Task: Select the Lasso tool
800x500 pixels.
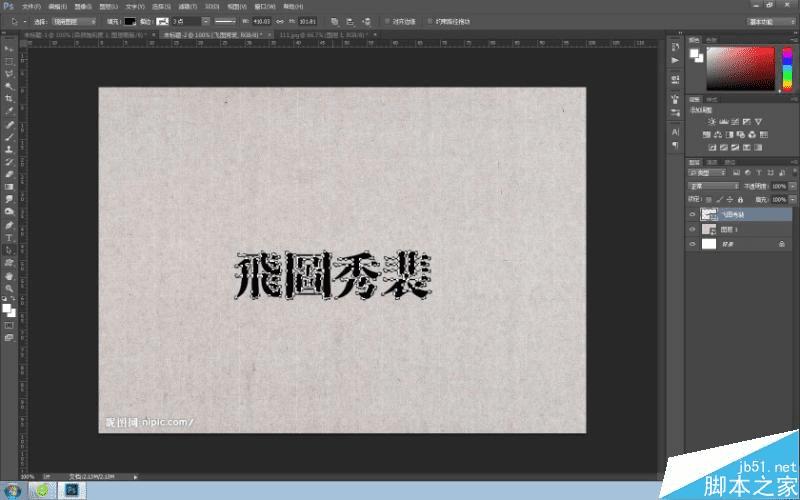Action: tap(9, 73)
